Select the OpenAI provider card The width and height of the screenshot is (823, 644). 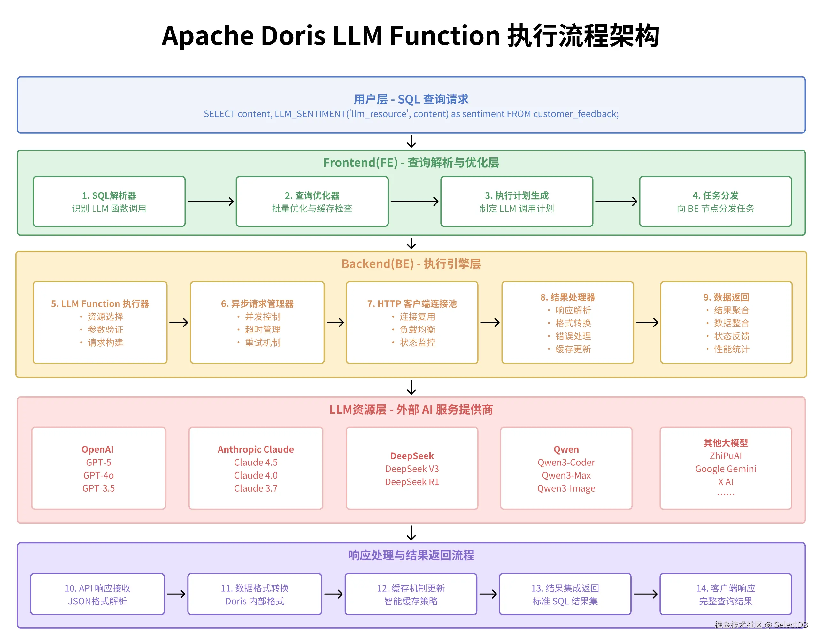coord(98,468)
